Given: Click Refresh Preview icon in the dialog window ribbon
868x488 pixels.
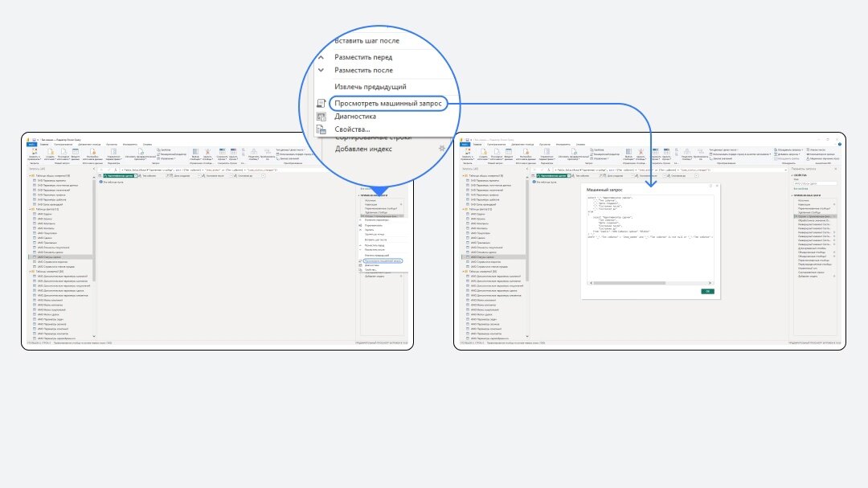Looking at the screenshot, I should click(x=575, y=152).
